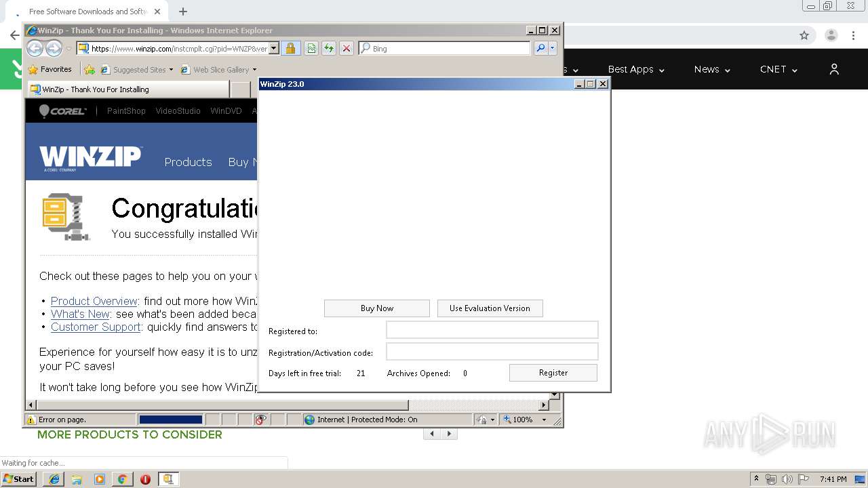Click the Chrome new tab plus button
This screenshot has width=868, height=488.
pyautogui.click(x=183, y=12)
